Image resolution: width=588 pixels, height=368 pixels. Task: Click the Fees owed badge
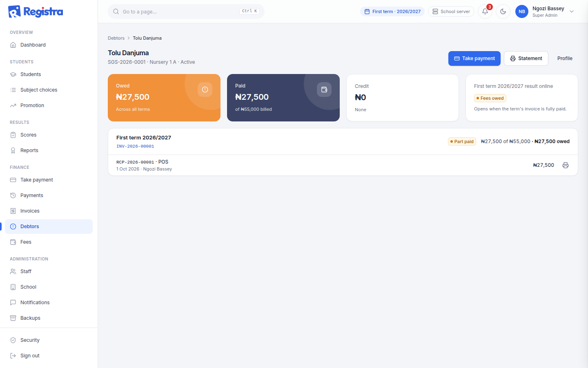tap(490, 98)
